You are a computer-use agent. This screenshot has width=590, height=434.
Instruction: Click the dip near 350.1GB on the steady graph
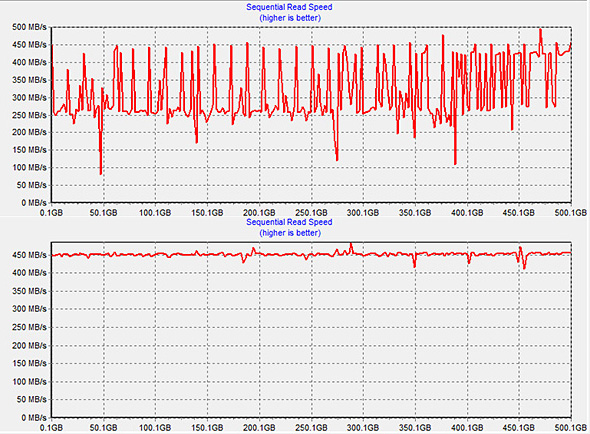[x=415, y=266]
